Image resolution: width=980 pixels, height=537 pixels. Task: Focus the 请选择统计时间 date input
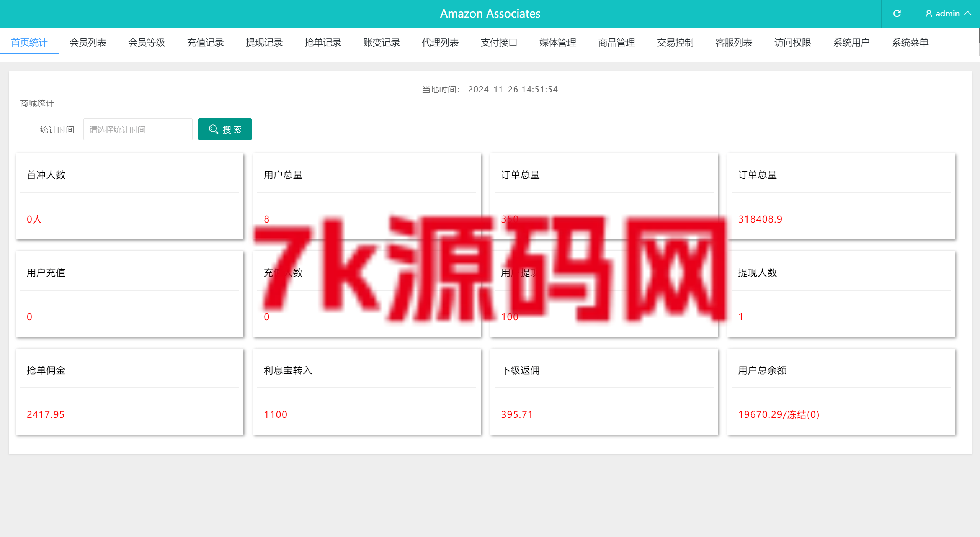(138, 129)
